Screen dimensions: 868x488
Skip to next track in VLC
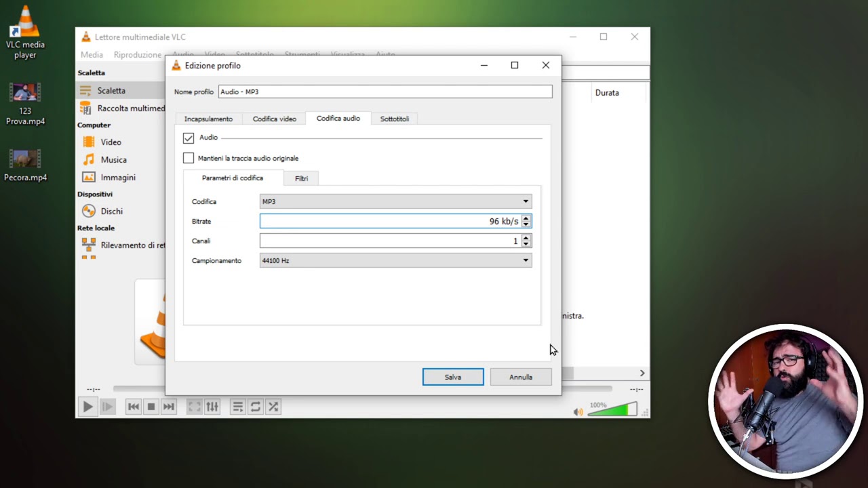(169, 407)
